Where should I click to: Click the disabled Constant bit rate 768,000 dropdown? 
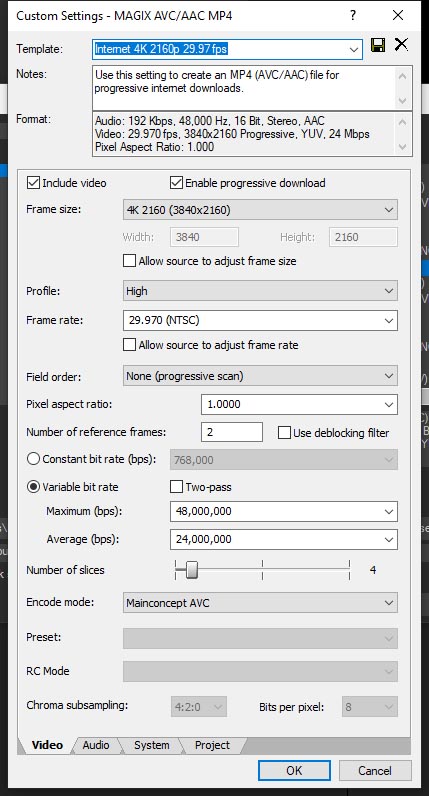(284, 460)
